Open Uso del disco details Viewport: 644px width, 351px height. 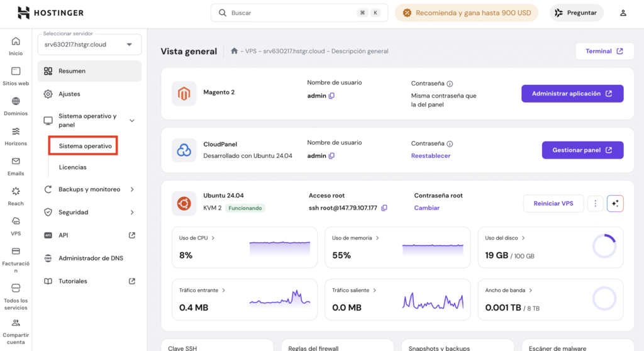(505, 238)
